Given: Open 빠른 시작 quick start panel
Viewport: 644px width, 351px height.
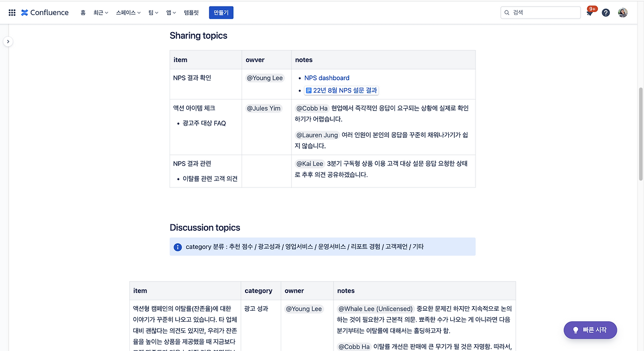Looking at the screenshot, I should 590,330.
